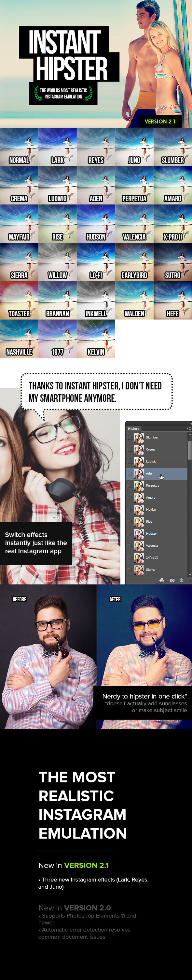Click the Amaro preview in the effects grid
192x980 pixels.
[173, 185]
